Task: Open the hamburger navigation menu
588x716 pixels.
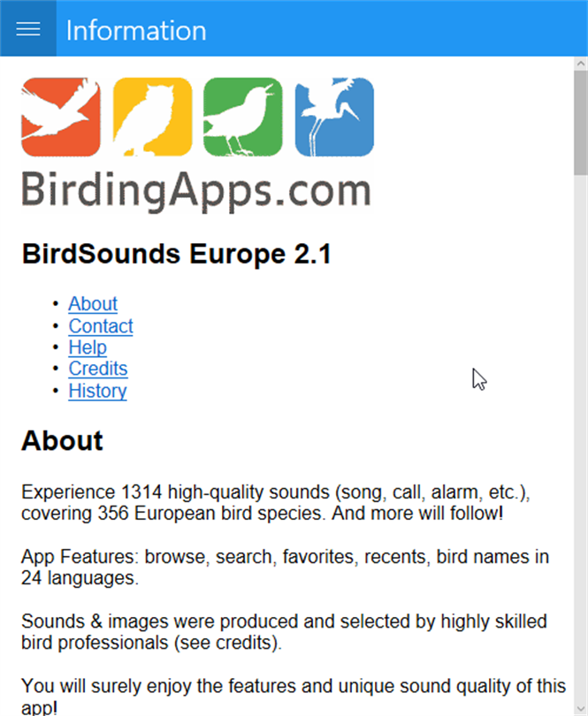Action: pyautogui.click(x=28, y=28)
